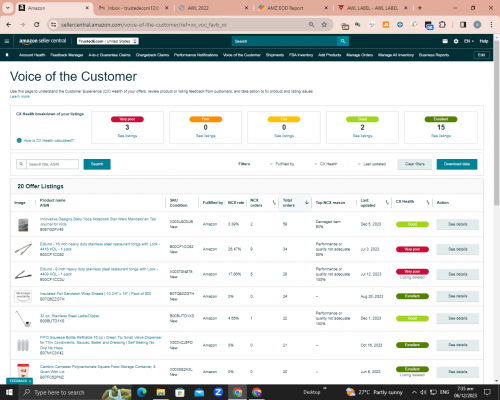Click the FEEDBACK tab at bottom left

pos(20,381)
